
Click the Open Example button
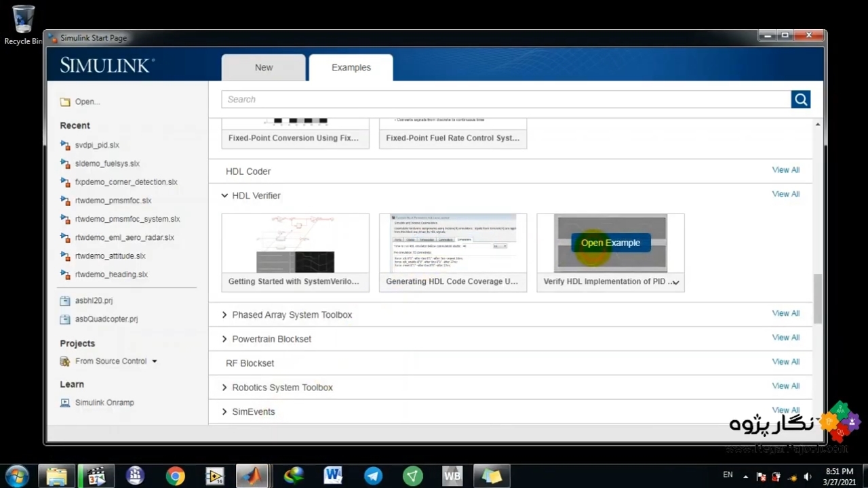click(x=610, y=243)
